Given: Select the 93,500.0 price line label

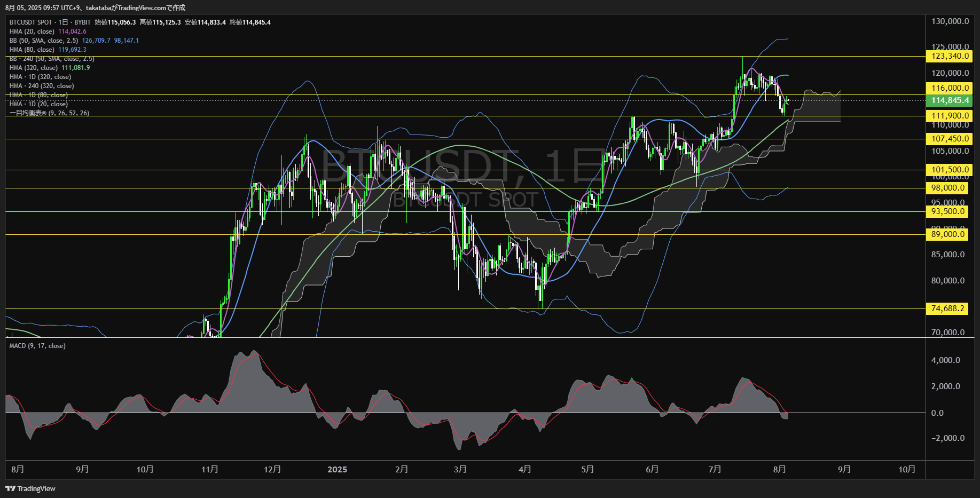Looking at the screenshot, I should point(948,211).
